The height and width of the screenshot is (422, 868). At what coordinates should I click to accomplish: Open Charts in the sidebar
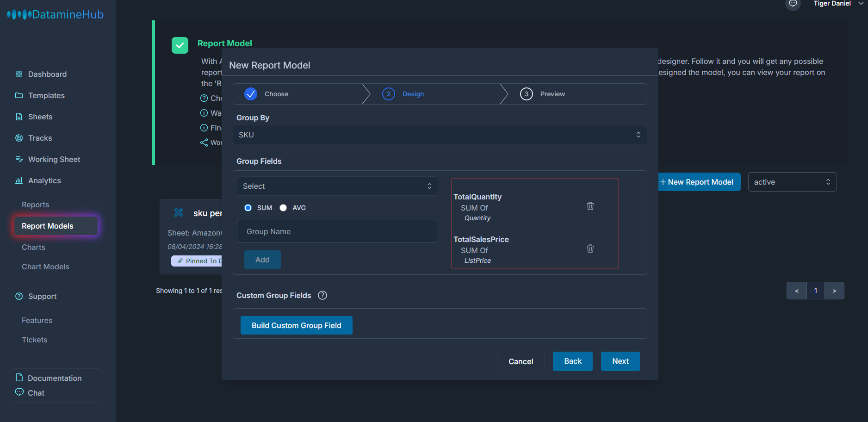click(33, 247)
